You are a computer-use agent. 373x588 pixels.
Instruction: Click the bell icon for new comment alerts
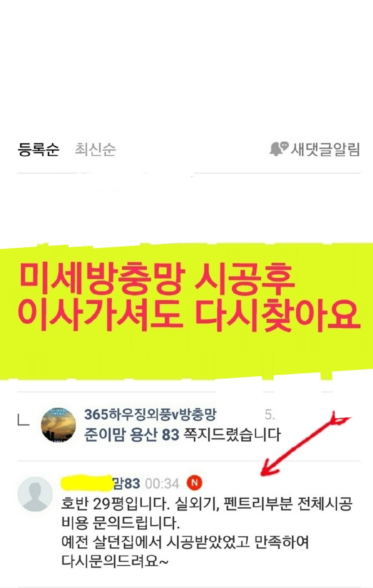coord(279,149)
